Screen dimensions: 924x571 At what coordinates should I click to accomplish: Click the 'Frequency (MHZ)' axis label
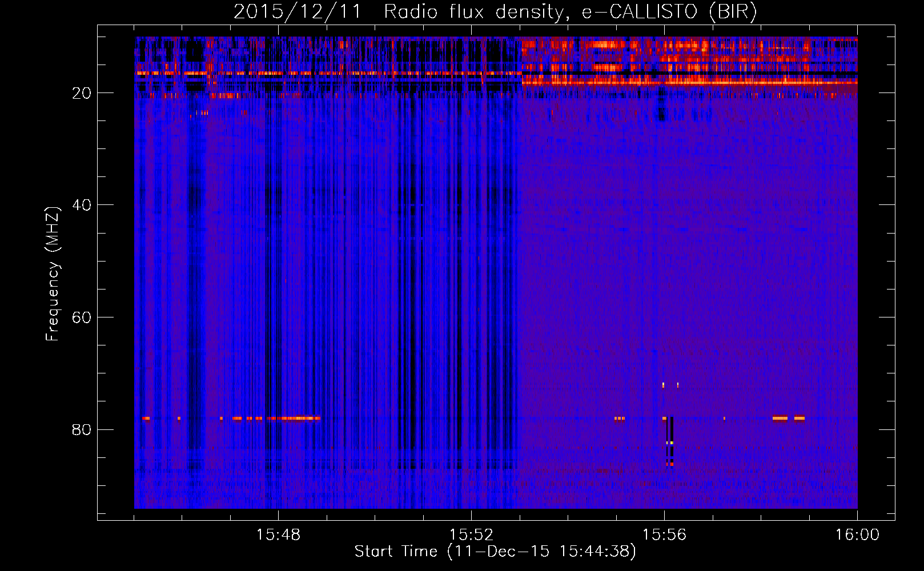click(53, 274)
